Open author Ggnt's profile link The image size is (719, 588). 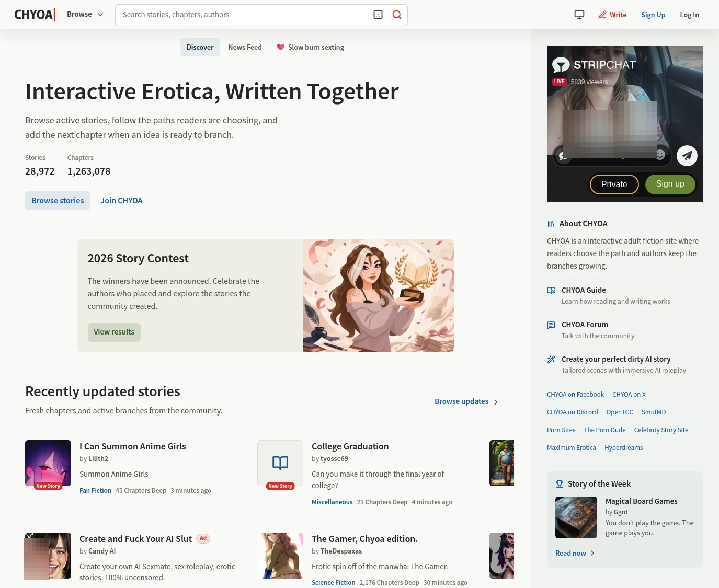(x=621, y=512)
